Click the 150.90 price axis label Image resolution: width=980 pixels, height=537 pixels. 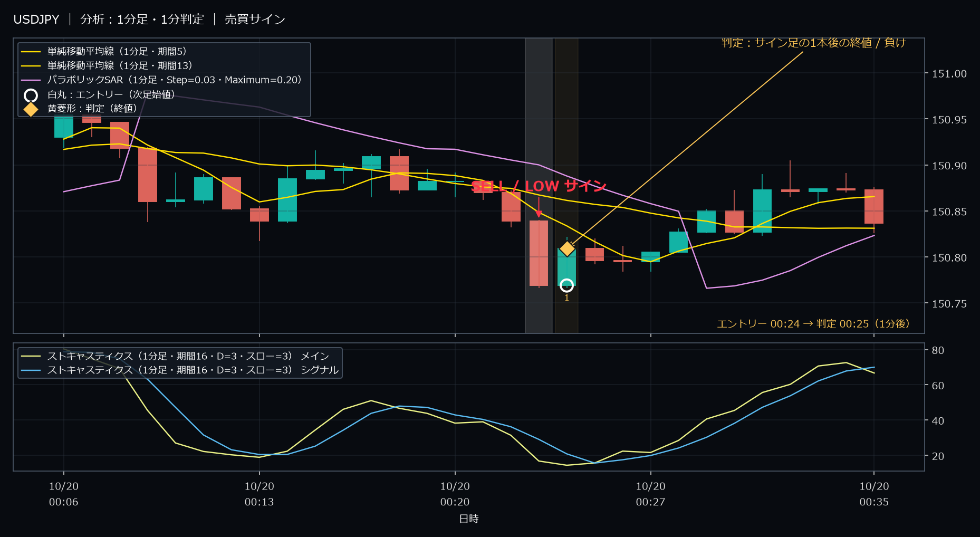tap(949, 166)
